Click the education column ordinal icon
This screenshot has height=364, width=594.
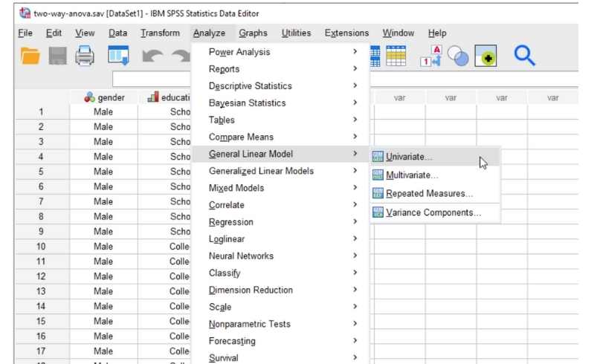(x=153, y=97)
